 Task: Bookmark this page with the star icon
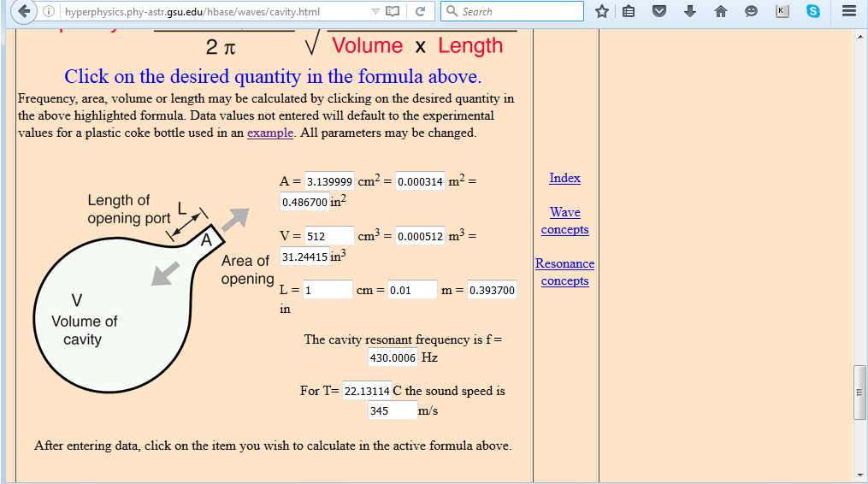point(602,11)
